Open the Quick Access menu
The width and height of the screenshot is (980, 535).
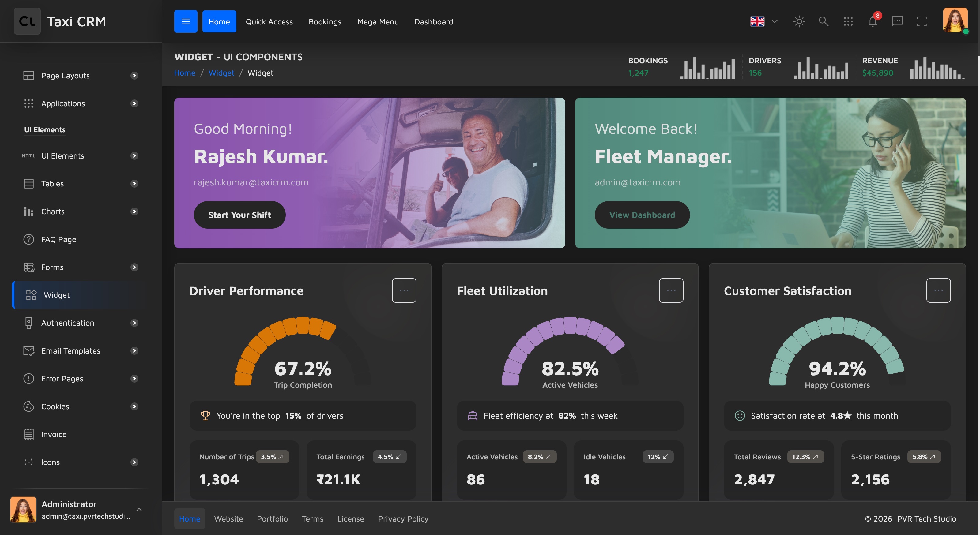click(x=269, y=22)
